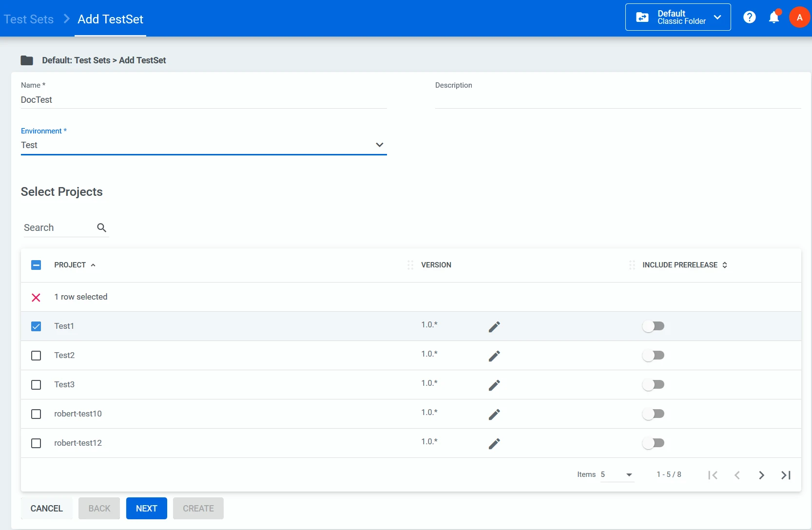Viewport: 812px width, 530px height.
Task: Check the Test2 project checkbox
Action: click(36, 356)
